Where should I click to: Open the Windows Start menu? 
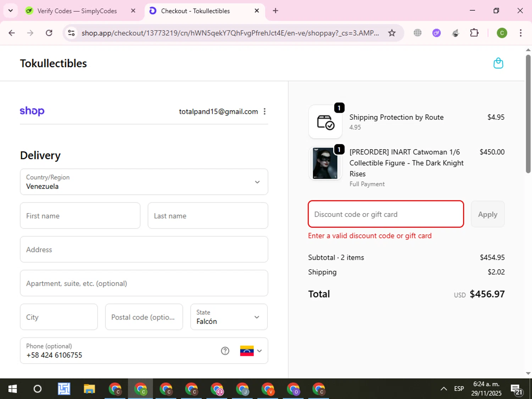tap(12, 389)
